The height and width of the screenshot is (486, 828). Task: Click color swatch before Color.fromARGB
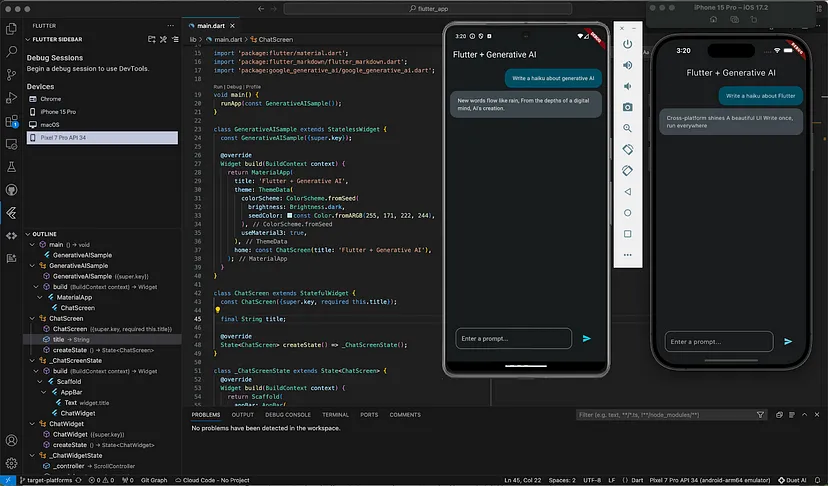[x=289, y=216]
